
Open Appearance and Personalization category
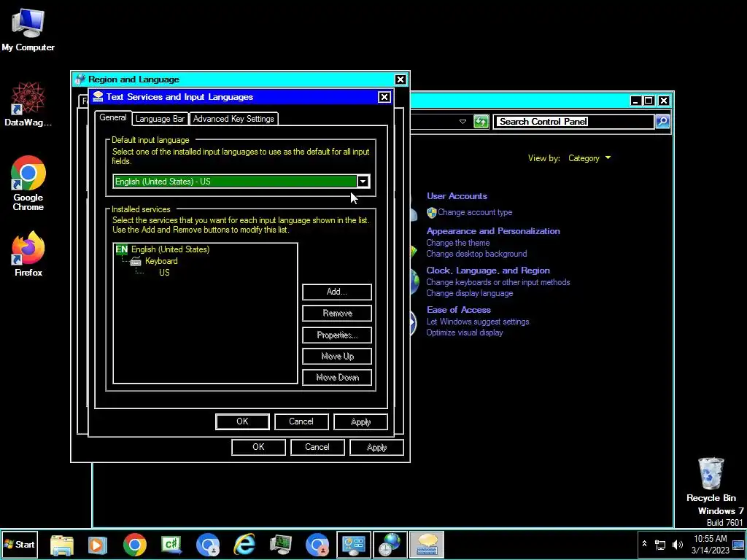click(493, 231)
